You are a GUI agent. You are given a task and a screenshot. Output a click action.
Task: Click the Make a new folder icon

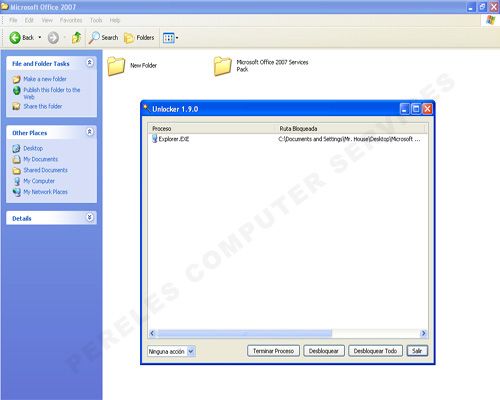coord(16,79)
